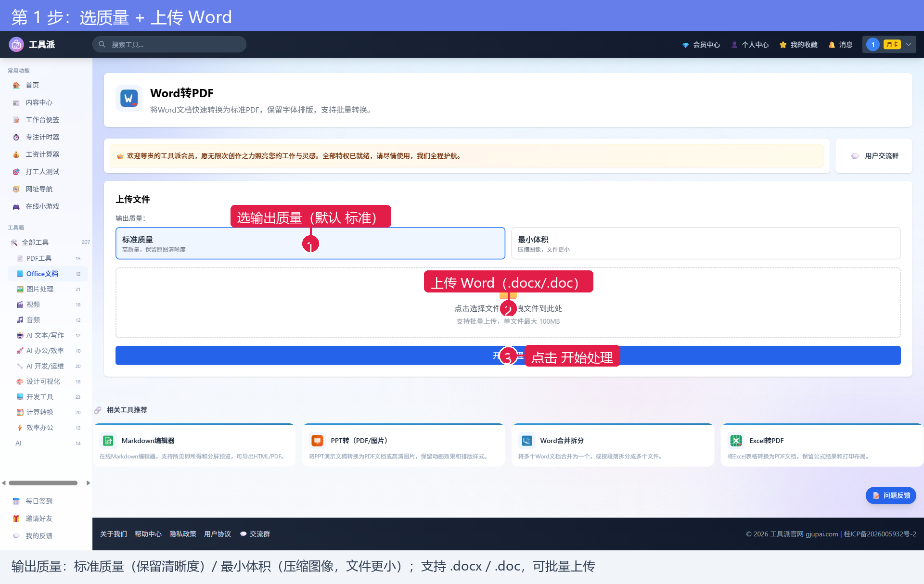Open the 月卡 membership badge
924x584 pixels.
[892, 45]
